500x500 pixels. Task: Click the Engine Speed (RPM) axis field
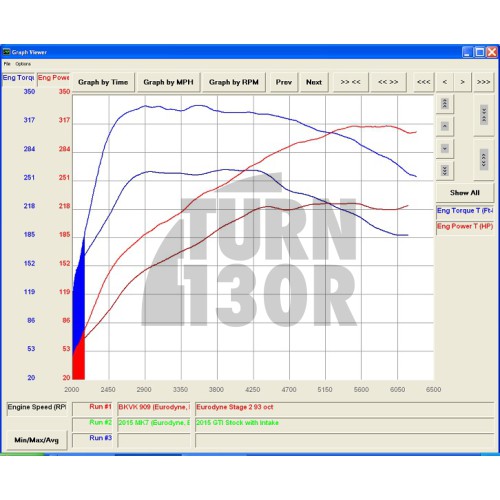click(x=37, y=408)
